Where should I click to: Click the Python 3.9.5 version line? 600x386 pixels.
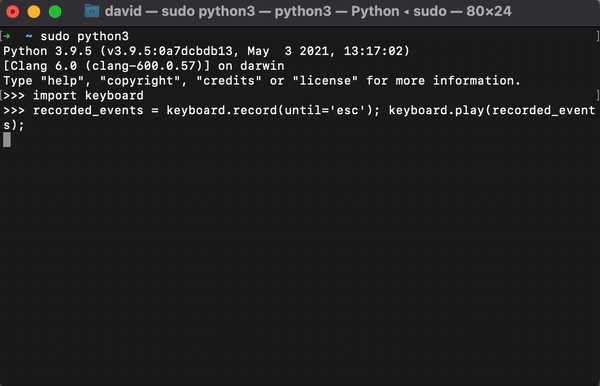point(206,51)
